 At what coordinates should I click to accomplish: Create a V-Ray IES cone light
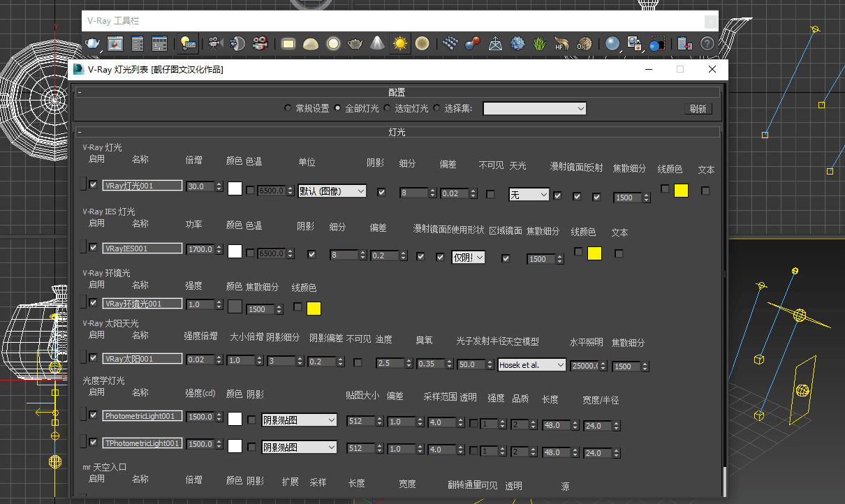tap(377, 44)
